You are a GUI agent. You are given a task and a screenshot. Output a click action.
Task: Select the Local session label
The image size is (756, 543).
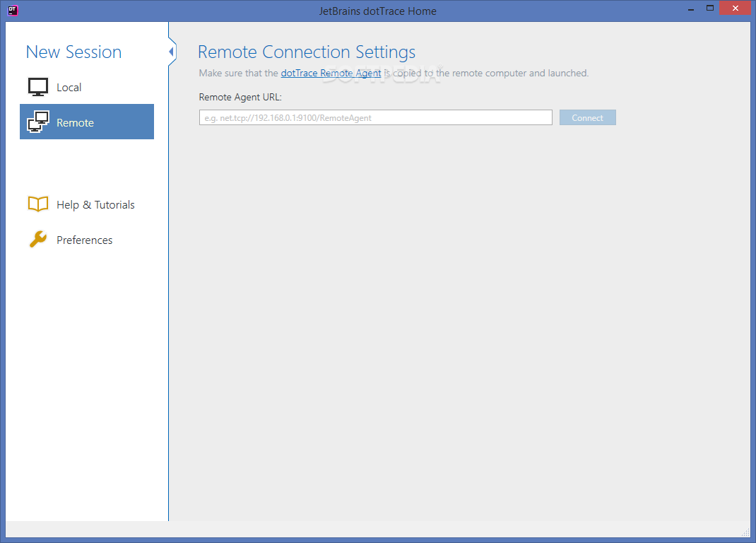[x=69, y=88]
